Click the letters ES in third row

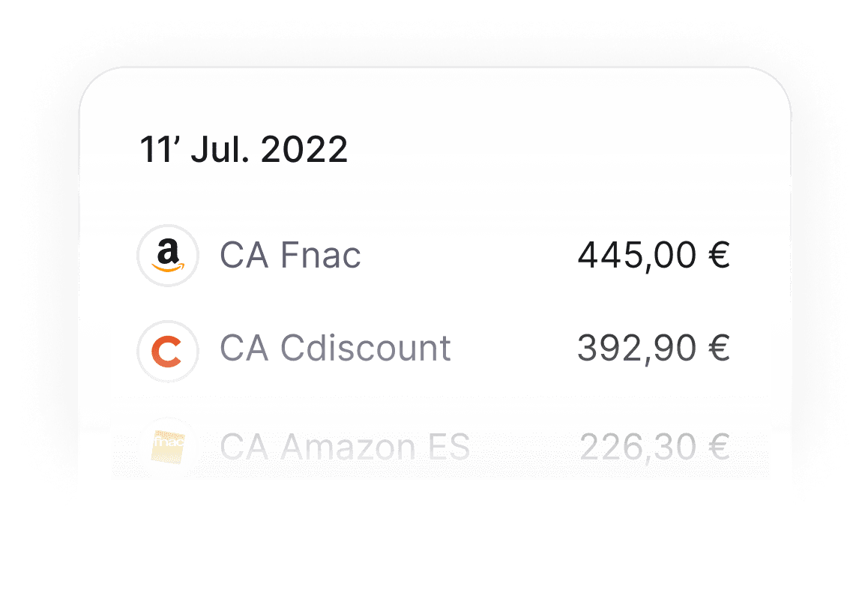point(449,447)
